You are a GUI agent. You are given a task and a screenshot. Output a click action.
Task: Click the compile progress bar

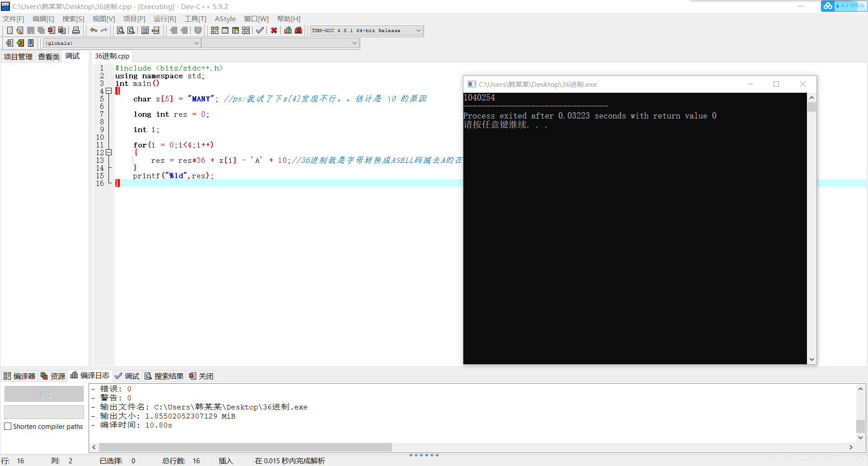click(x=44, y=412)
